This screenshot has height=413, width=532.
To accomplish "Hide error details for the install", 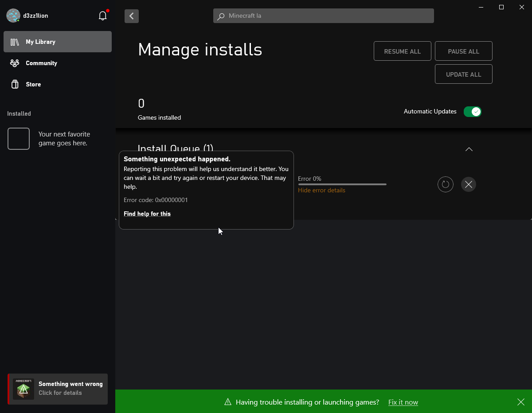I will 321,190.
